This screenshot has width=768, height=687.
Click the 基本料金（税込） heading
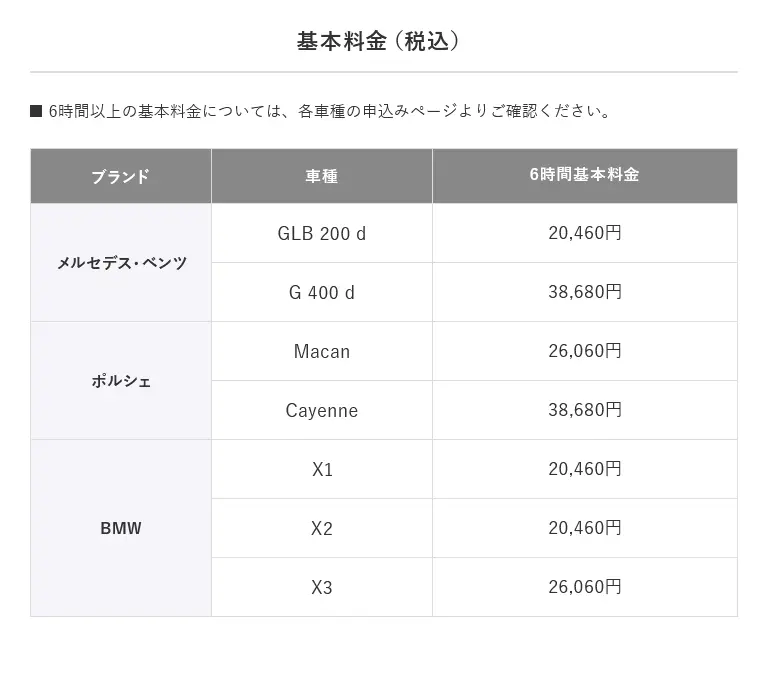tap(384, 41)
